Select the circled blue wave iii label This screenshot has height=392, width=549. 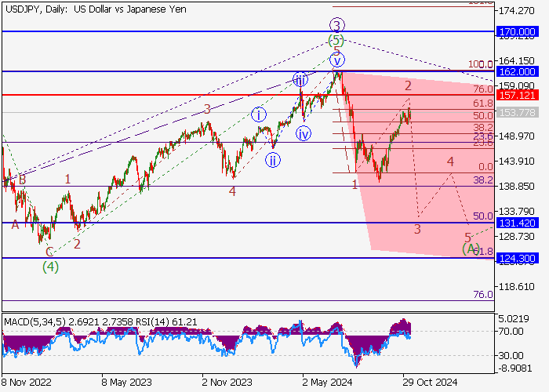[x=300, y=80]
